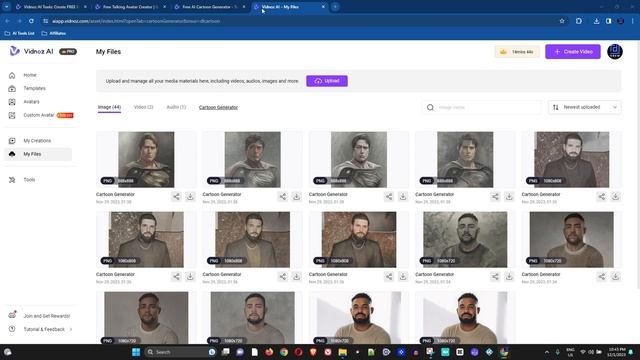This screenshot has height=360, width=640.
Task: Open the Home page in sidebar
Action: pyautogui.click(x=29, y=75)
